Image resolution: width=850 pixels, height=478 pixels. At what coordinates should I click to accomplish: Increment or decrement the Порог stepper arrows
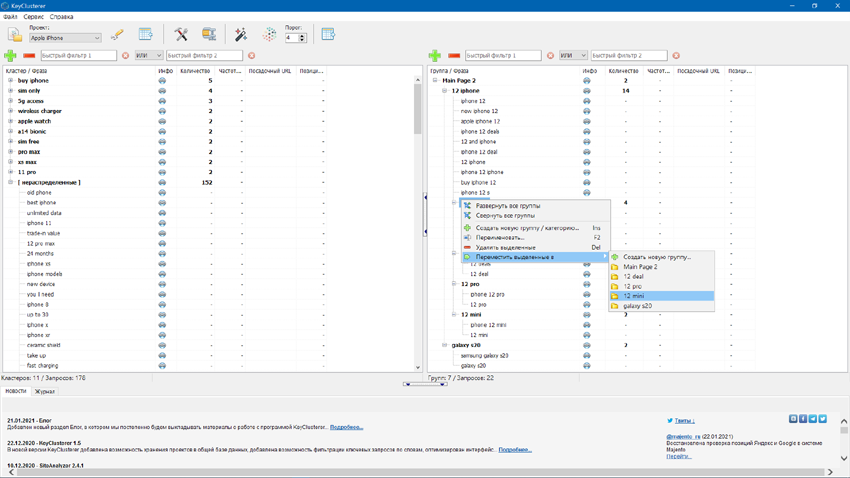(x=302, y=38)
